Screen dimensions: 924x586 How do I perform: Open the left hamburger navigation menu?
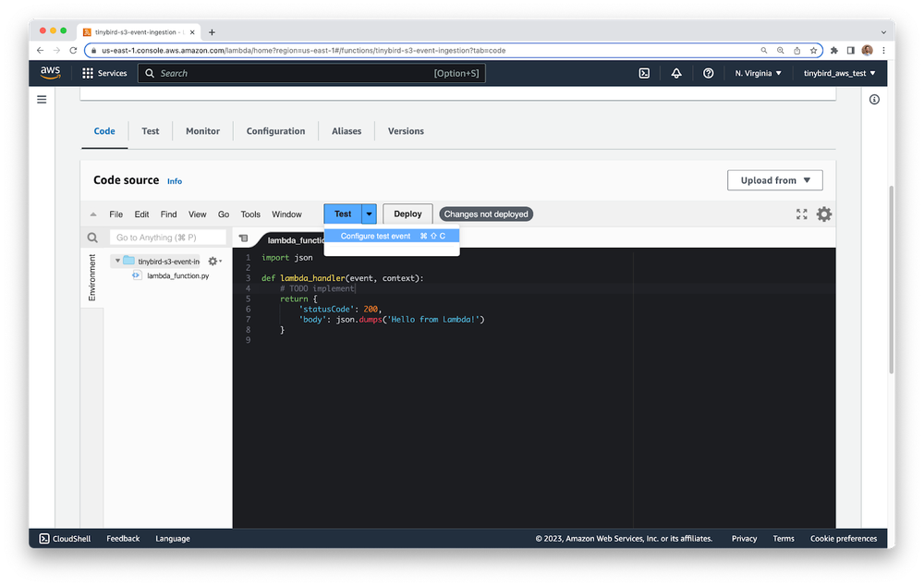click(x=42, y=99)
